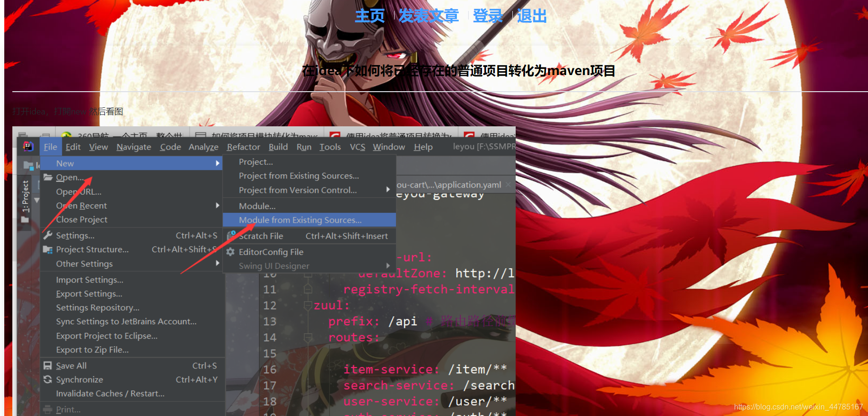Open the Edit menu
Screen dimensions: 868x416
click(73, 147)
